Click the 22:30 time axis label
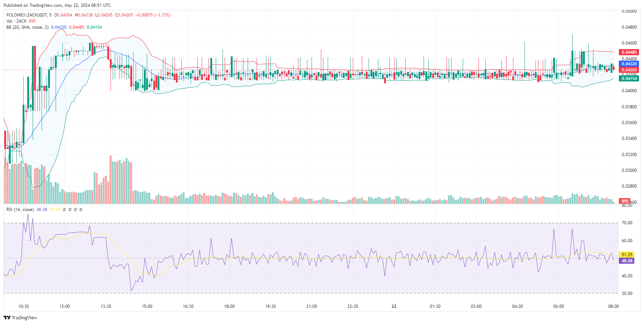 click(353, 306)
